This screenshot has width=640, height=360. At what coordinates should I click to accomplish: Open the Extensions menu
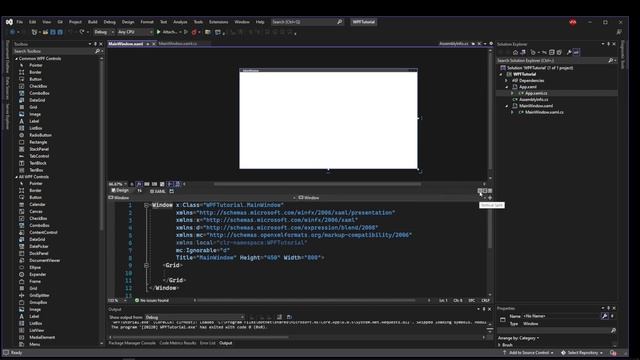(x=219, y=22)
